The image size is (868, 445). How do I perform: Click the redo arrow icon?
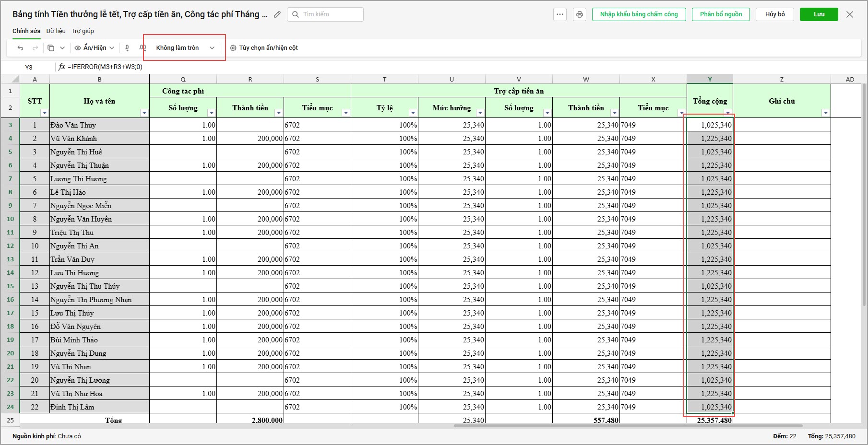click(35, 48)
